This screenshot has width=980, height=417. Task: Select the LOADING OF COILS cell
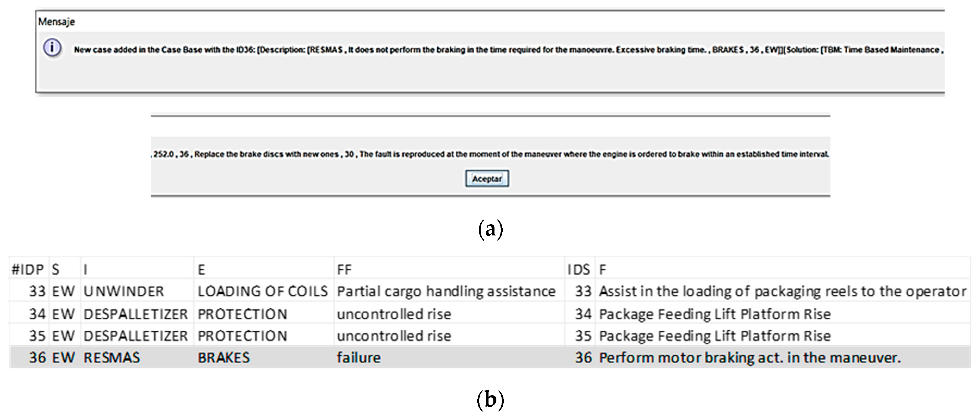pyautogui.click(x=263, y=291)
